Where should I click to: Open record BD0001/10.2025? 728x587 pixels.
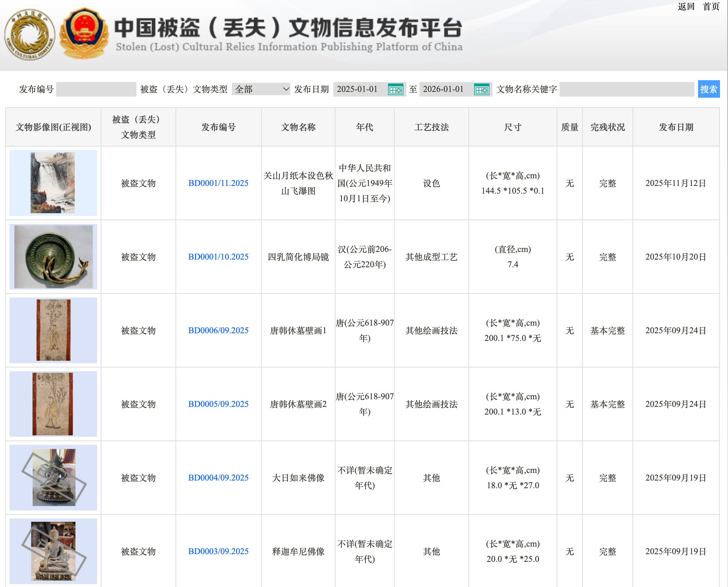[218, 257]
